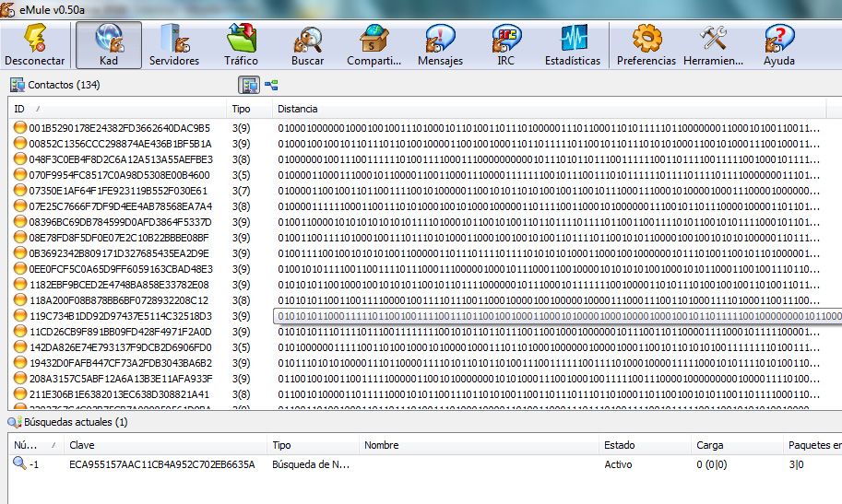Viewport: 842px width, 504px height.
Task: Select contact 0EE0FCF5C0A65D9FF6059163CBAD48E3
Action: pos(121,269)
